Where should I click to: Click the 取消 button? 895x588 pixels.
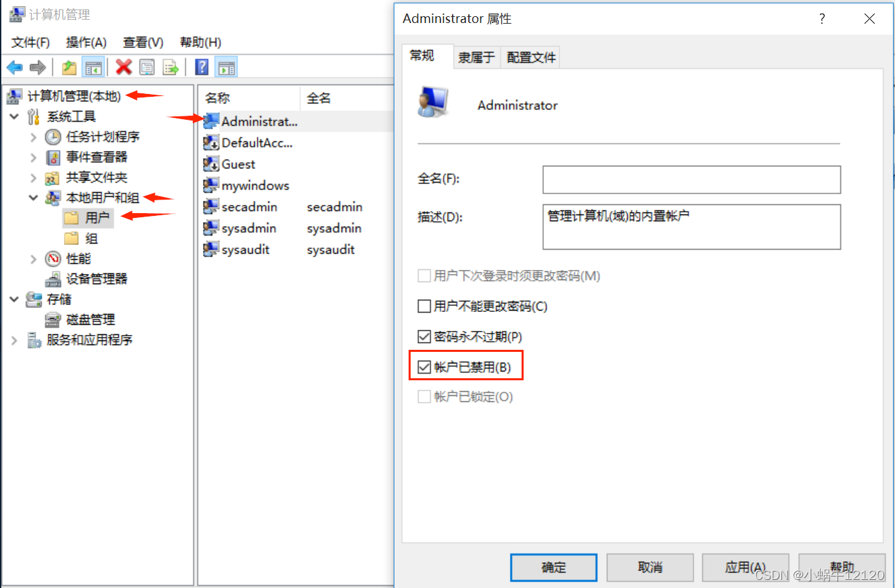(650, 568)
